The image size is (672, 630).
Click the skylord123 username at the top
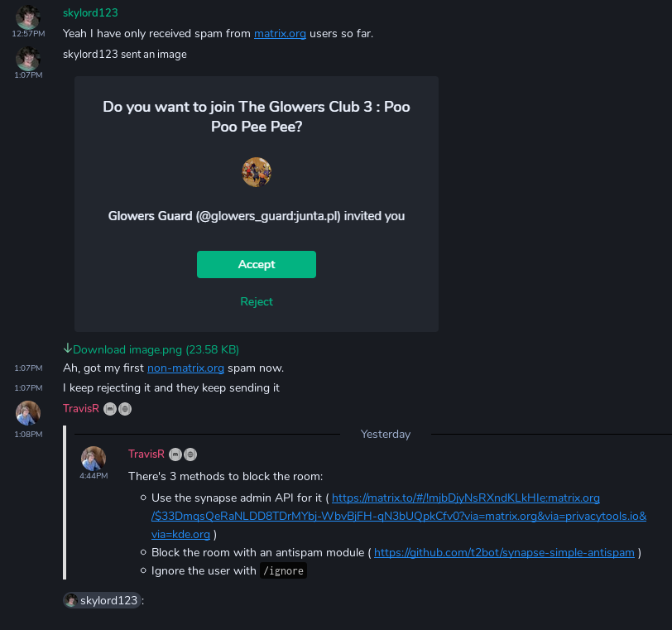point(90,12)
